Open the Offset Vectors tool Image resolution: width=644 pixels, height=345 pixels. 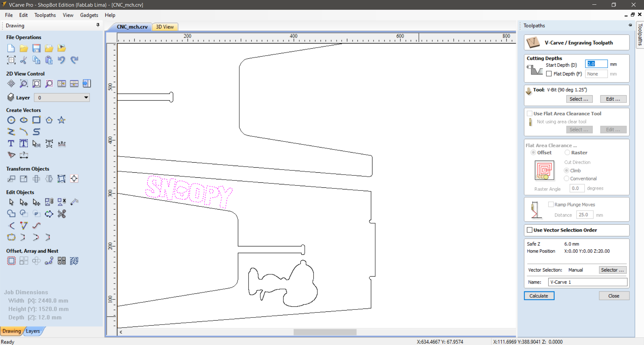pyautogui.click(x=11, y=261)
